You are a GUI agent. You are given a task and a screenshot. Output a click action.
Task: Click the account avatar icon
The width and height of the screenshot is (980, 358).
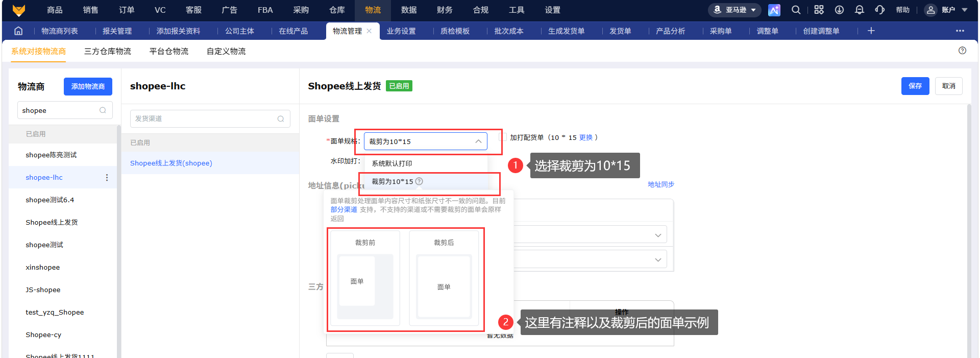(x=931, y=10)
